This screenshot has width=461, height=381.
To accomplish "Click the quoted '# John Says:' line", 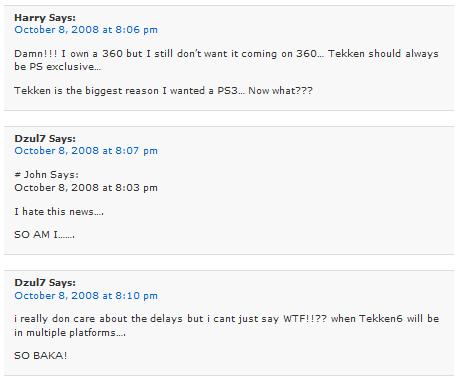I will [x=47, y=175].
